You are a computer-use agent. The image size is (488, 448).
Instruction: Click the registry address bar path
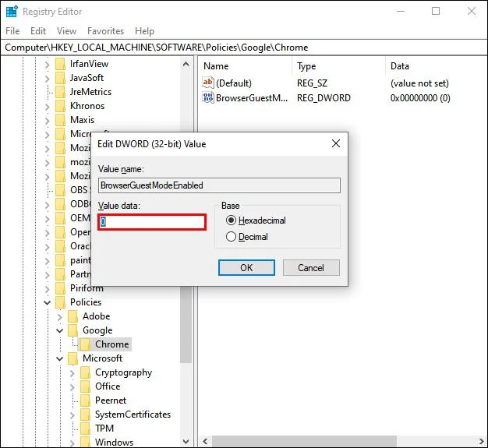coord(157,48)
